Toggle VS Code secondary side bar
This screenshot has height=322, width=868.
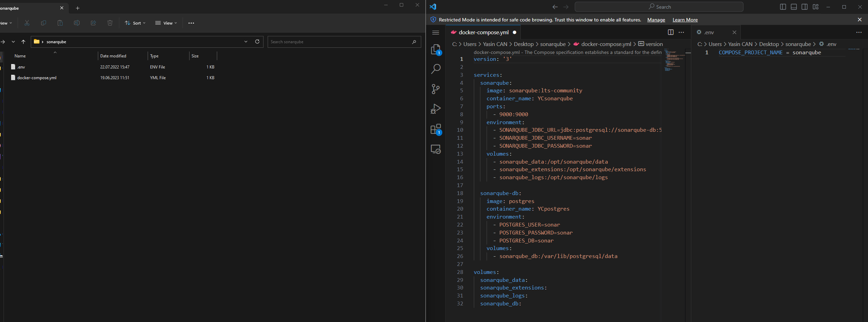click(x=804, y=7)
